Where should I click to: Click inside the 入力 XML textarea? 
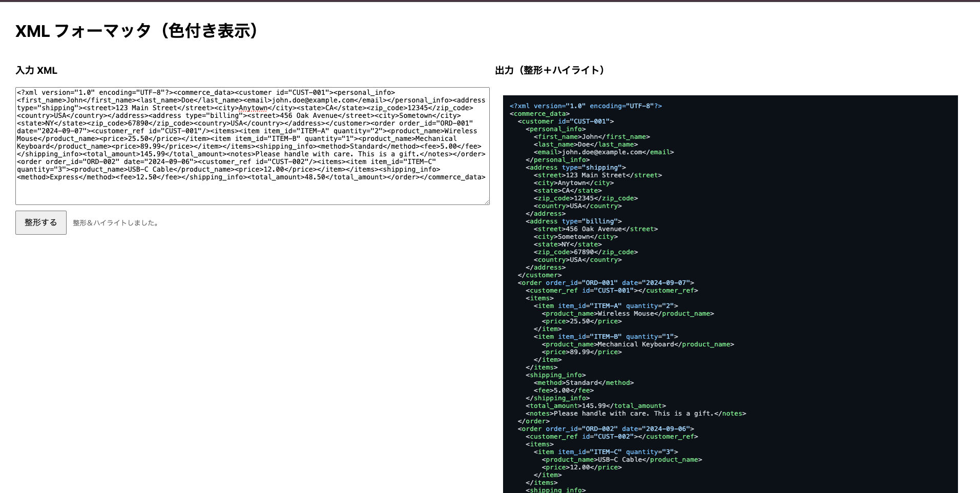(x=252, y=143)
